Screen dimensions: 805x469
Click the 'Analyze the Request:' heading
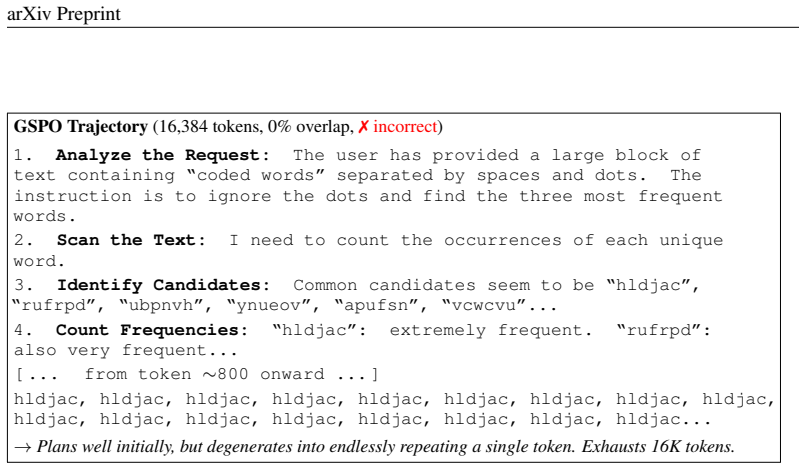coord(163,155)
